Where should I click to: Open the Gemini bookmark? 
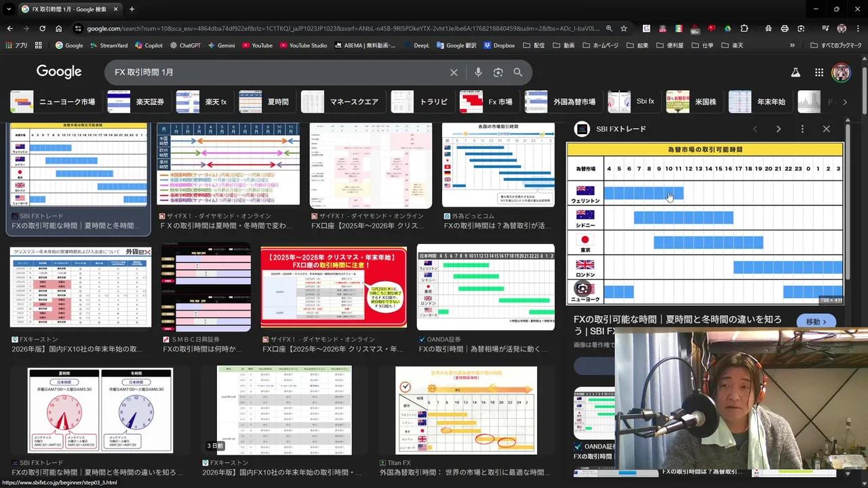tap(221, 45)
